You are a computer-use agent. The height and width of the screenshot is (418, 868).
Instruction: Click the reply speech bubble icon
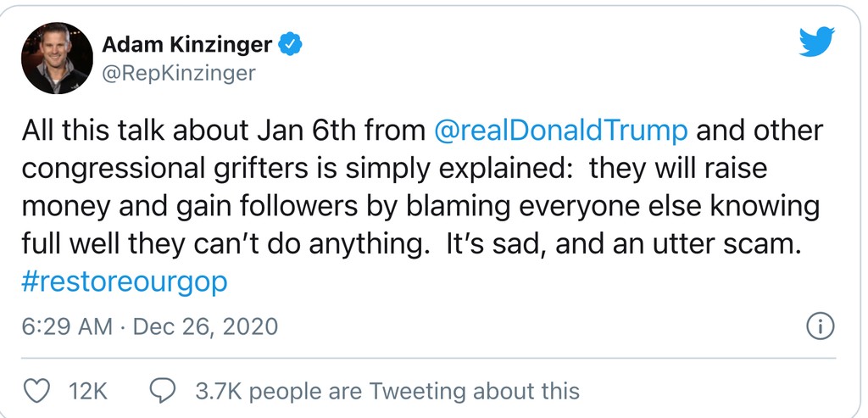pyautogui.click(x=162, y=391)
